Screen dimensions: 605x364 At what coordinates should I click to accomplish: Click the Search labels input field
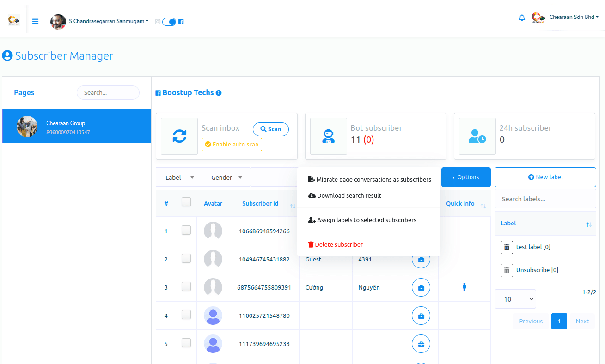(545, 199)
